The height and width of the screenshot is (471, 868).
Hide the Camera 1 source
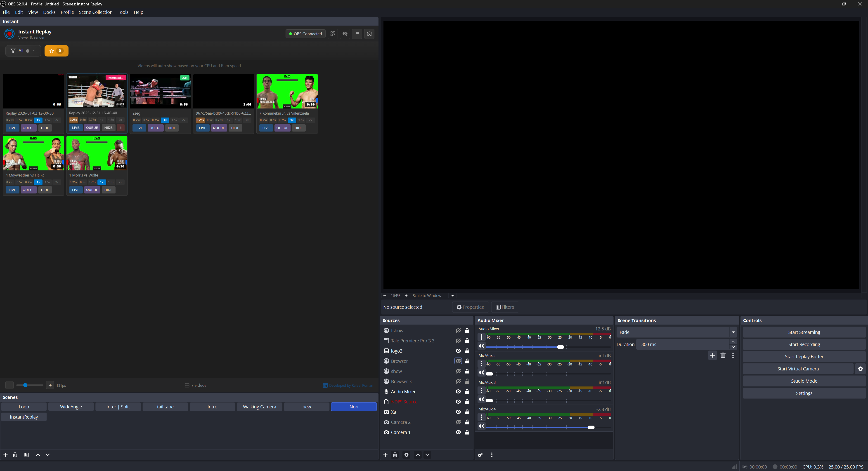(x=458, y=432)
